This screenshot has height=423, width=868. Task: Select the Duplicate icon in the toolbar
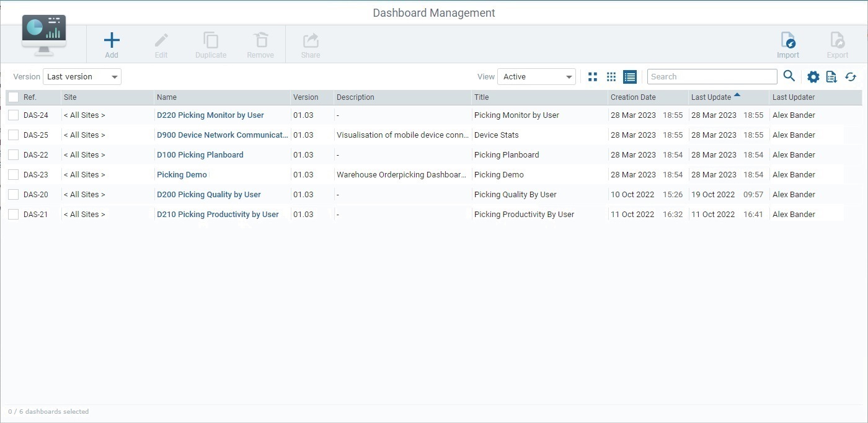tap(211, 43)
